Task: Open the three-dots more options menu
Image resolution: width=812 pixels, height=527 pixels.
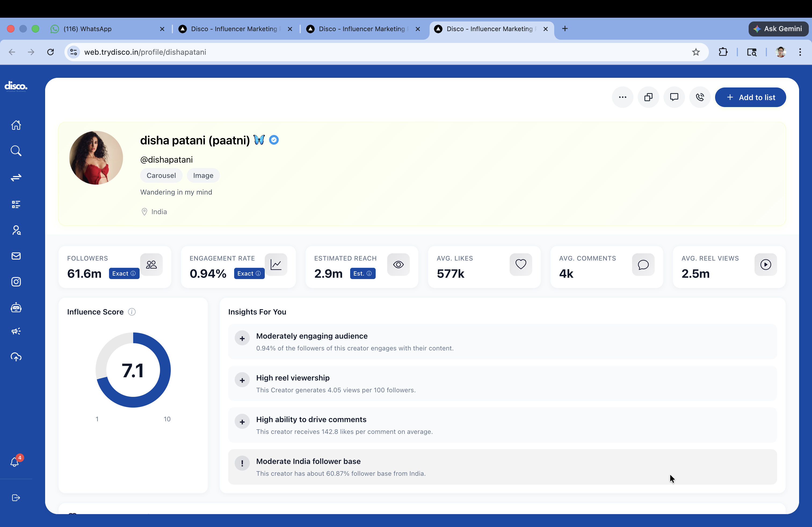Action: pyautogui.click(x=622, y=97)
